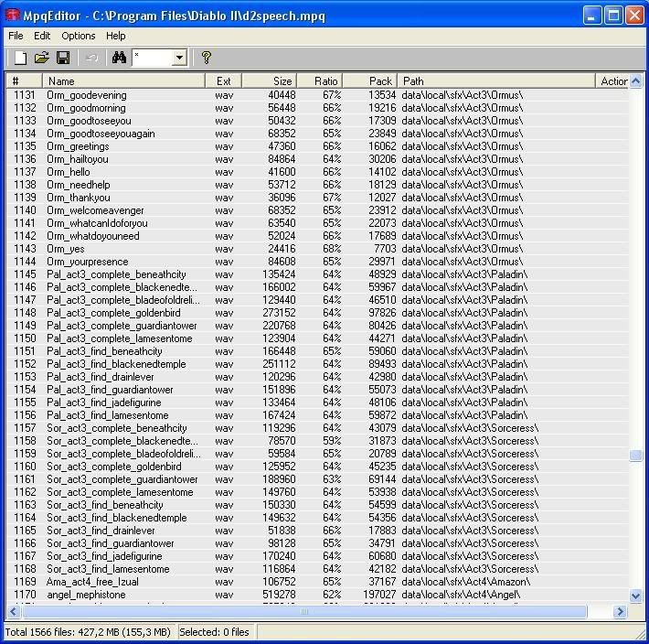Select the Pal_act3_complete_beneathcity file
The image size is (649, 644).
pos(116,274)
